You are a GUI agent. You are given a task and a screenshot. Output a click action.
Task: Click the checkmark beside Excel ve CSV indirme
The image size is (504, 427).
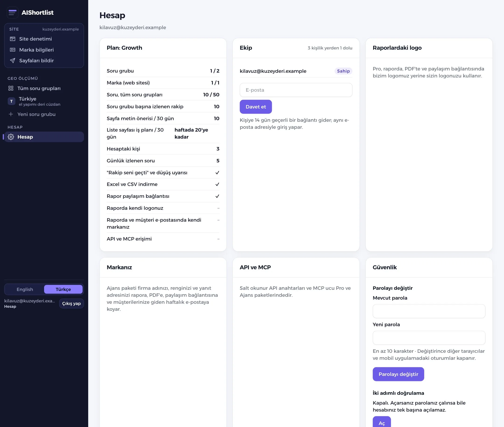coord(217,185)
